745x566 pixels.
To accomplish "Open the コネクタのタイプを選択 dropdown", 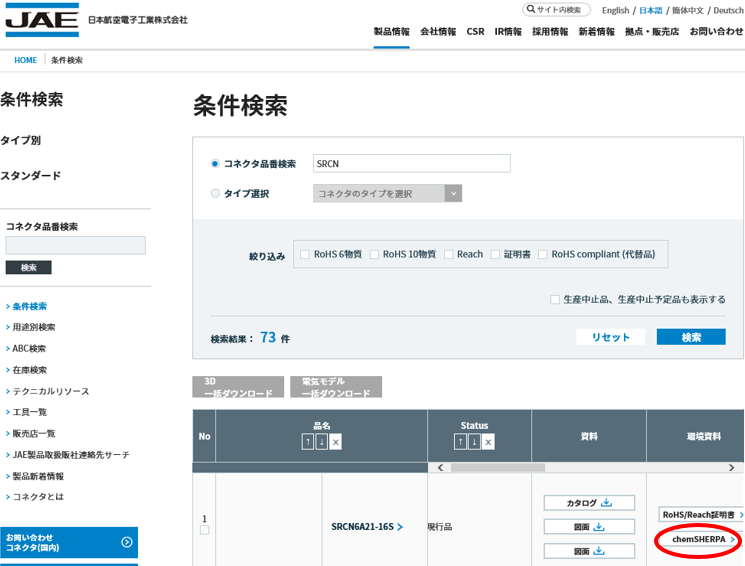I will 387,193.
